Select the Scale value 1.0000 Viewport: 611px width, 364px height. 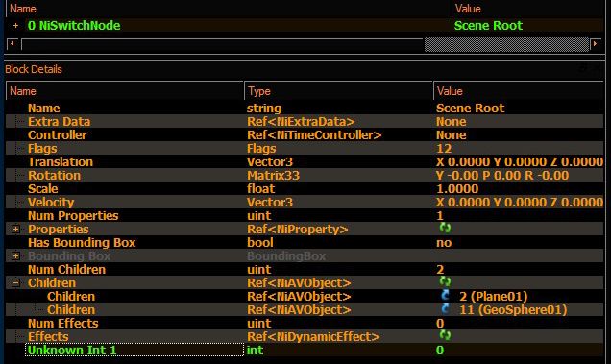[457, 188]
